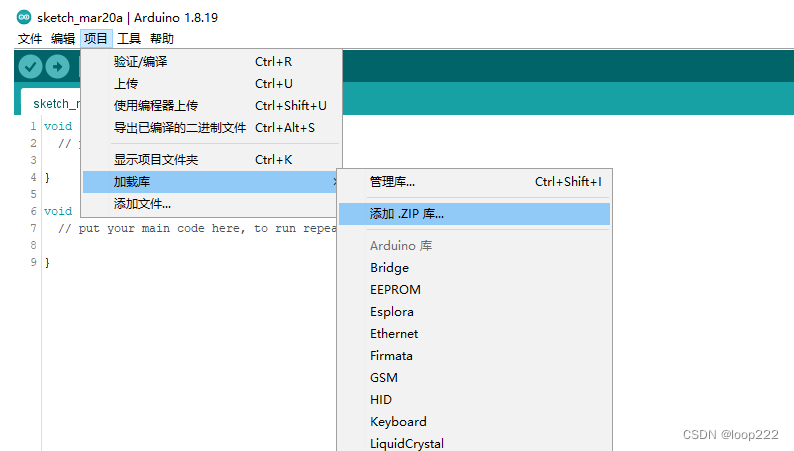This screenshot has height=451, width=794.
Task: Include the Esplora library
Action: (474, 312)
